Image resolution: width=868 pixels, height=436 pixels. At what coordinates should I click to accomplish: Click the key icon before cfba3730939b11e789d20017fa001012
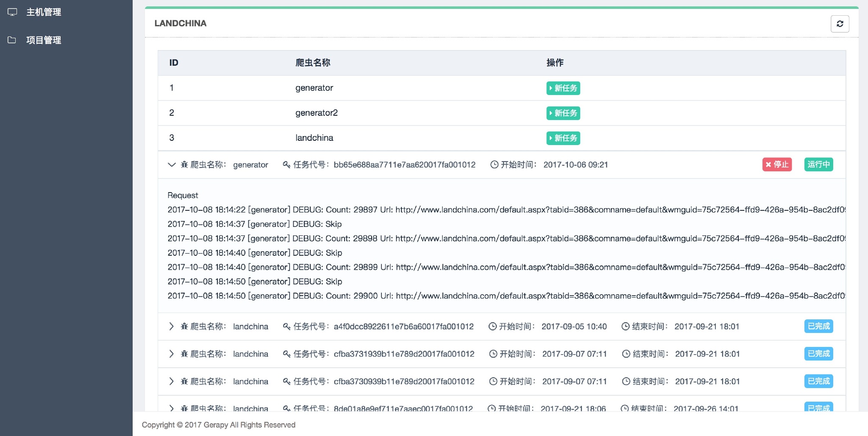[x=287, y=381]
